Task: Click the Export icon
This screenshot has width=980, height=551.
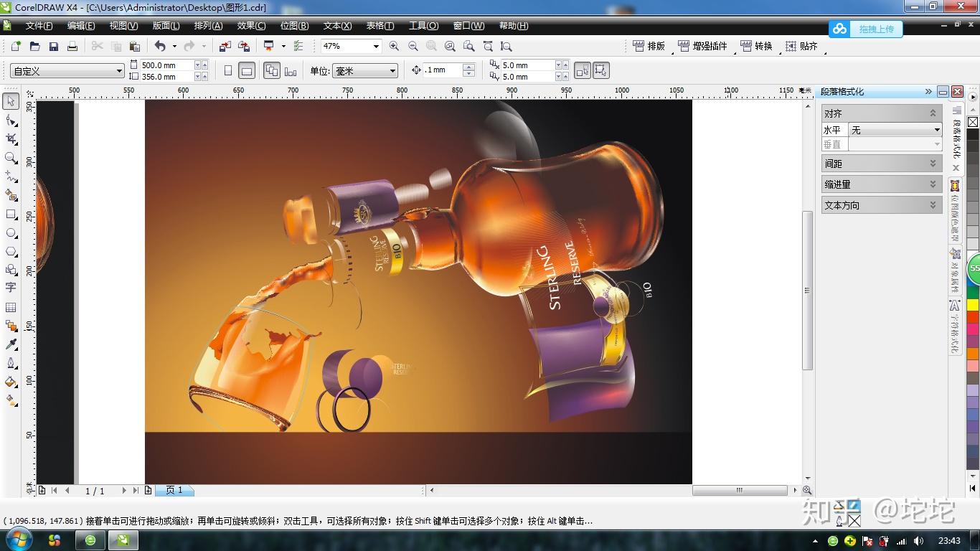Action: click(x=243, y=46)
